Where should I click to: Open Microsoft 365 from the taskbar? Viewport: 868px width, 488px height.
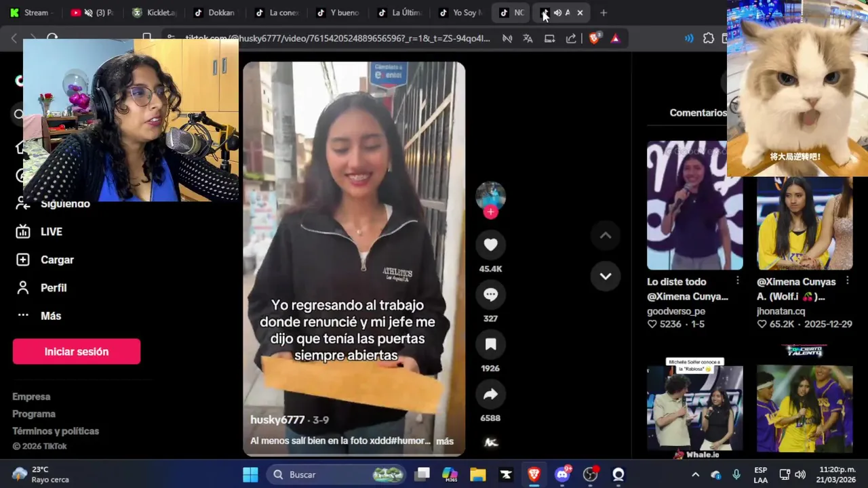coord(450,474)
